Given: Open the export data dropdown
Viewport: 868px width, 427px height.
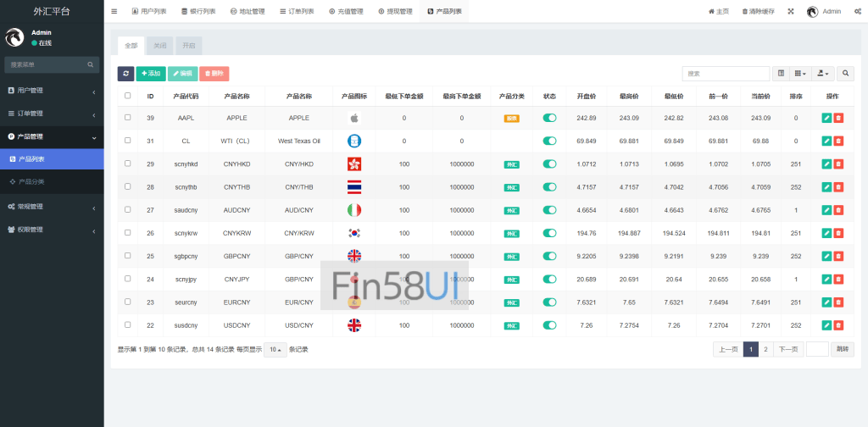Looking at the screenshot, I should [823, 74].
